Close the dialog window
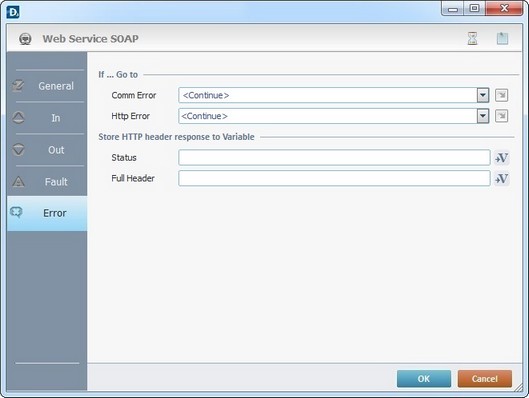Screen dimensions: 529x398 pos(504,8)
